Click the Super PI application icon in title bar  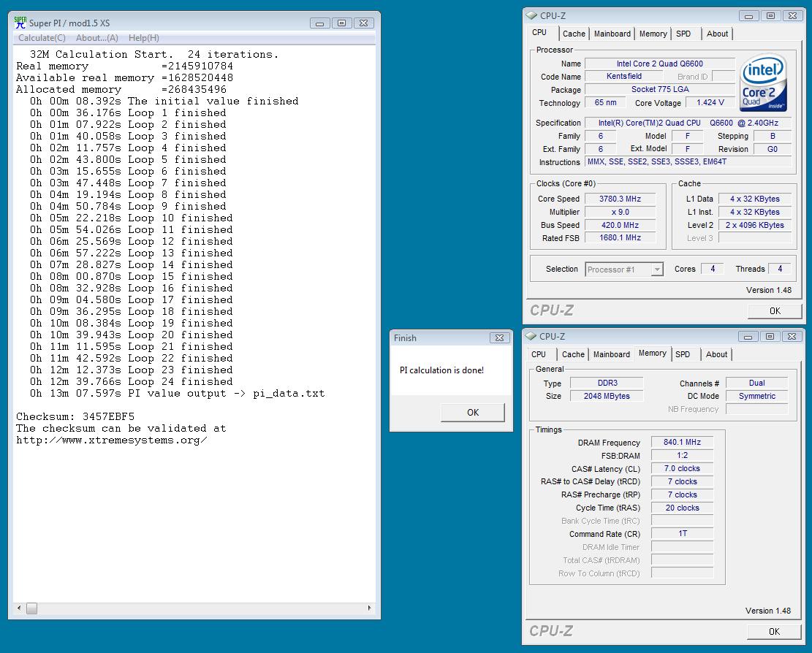pyautogui.click(x=20, y=23)
